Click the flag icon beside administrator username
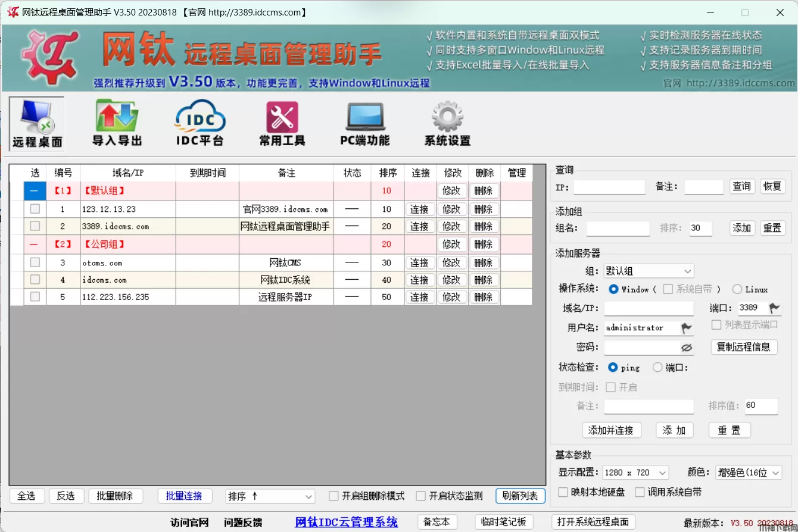 click(686, 328)
